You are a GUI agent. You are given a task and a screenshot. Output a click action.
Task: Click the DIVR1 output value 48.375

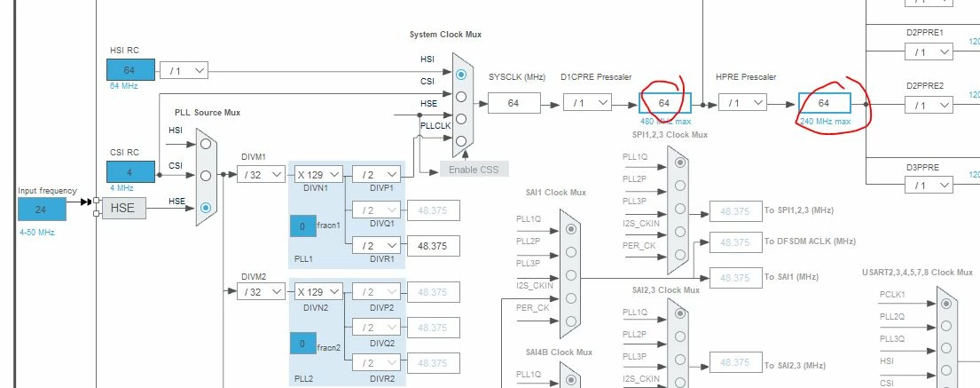433,246
